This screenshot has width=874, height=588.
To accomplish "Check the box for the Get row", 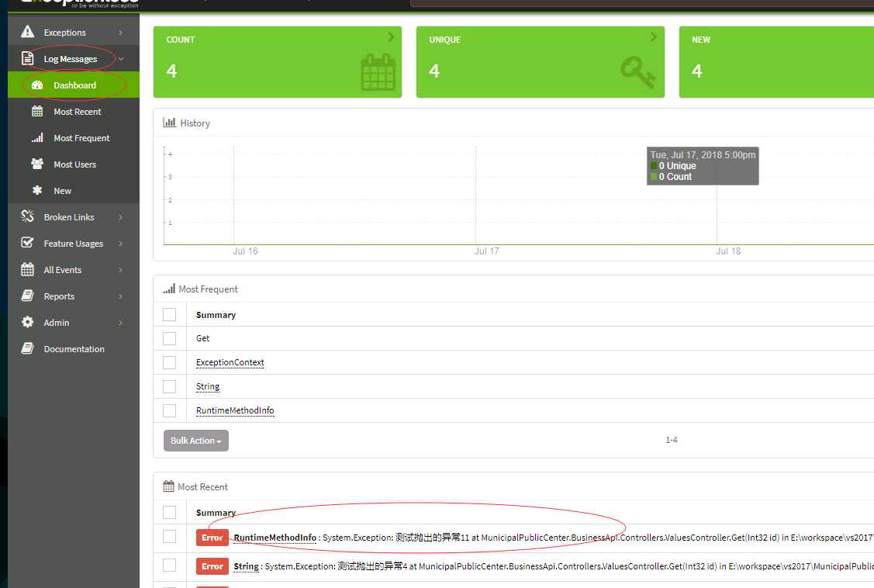I will coord(169,338).
